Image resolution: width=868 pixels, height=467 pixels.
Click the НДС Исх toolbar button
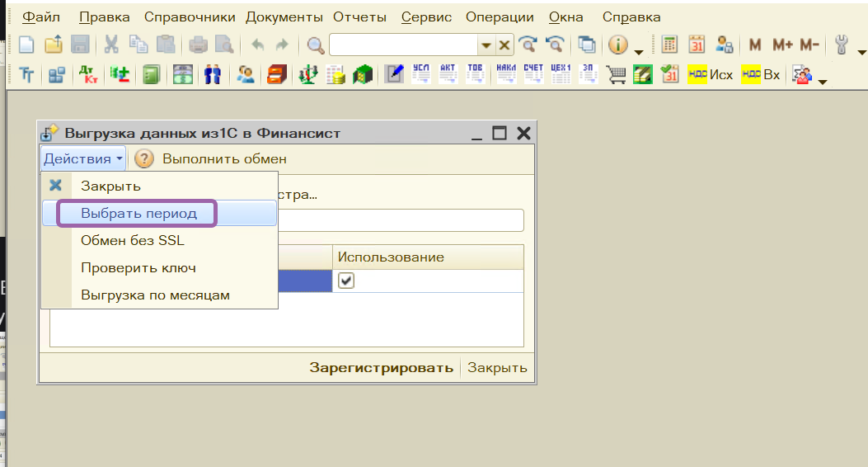(x=710, y=75)
